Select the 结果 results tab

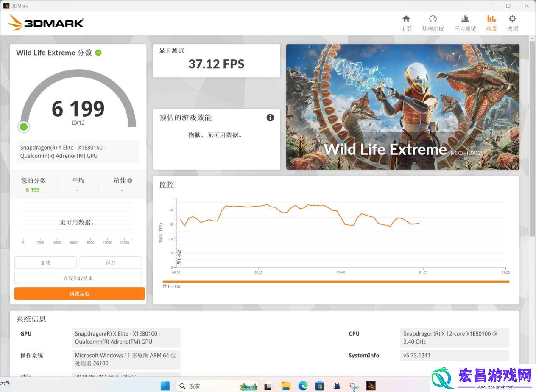[491, 23]
